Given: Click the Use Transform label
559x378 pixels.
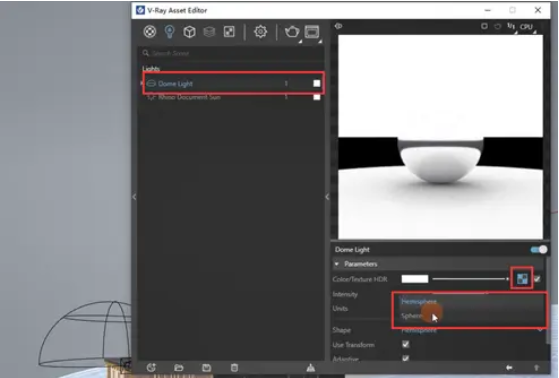Looking at the screenshot, I should click(353, 345).
